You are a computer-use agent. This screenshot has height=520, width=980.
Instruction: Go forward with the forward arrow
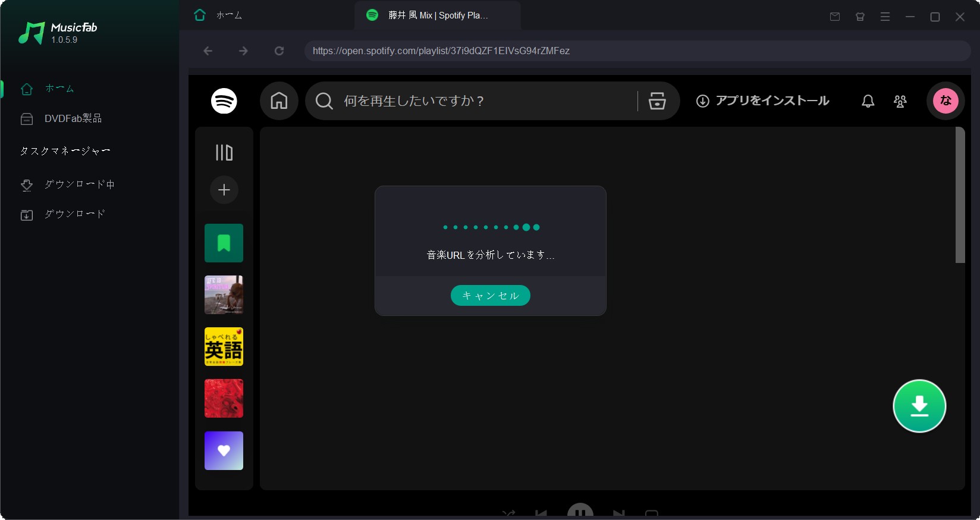coord(243,51)
